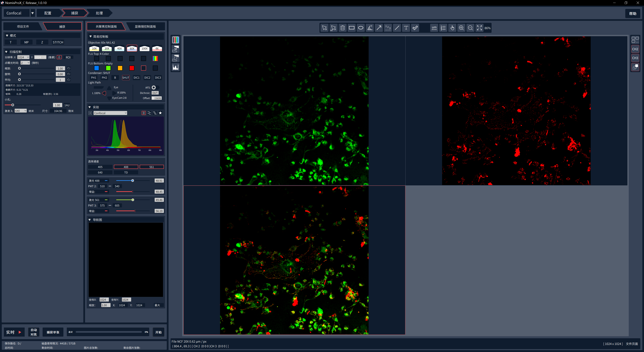Open the Confocal experiment dropdown
This screenshot has width=644, height=352.
pos(110,113)
